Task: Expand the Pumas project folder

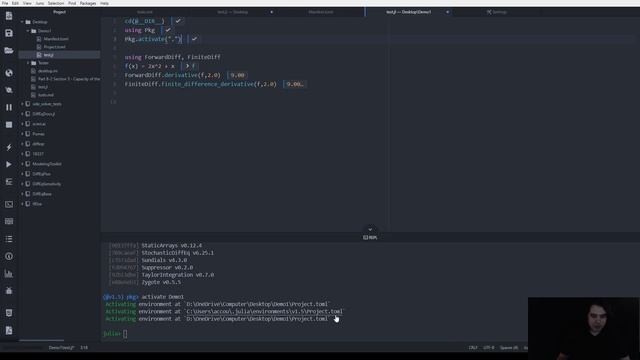Action: click(x=22, y=134)
